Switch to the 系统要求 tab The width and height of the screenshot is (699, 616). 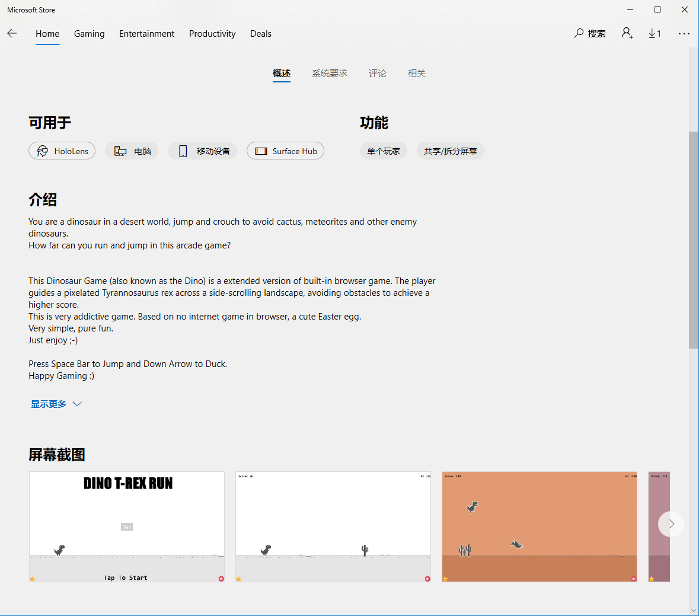tap(330, 74)
